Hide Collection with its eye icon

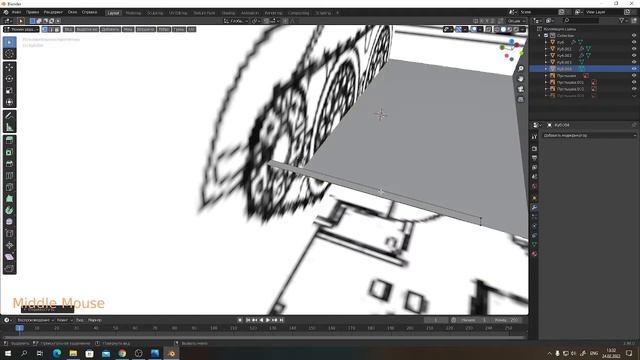(634, 36)
